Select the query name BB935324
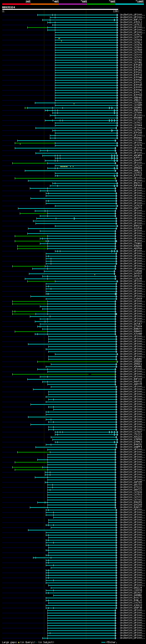146x644 pixels. (x=8, y=8)
